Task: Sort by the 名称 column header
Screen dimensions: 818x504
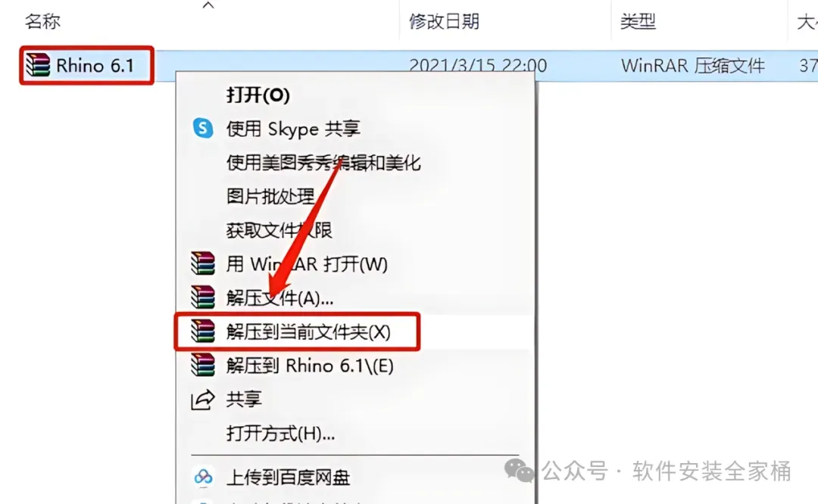Action: point(42,21)
